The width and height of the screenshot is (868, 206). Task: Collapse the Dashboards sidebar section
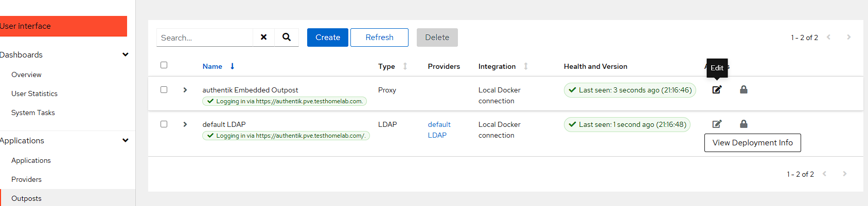coord(125,55)
